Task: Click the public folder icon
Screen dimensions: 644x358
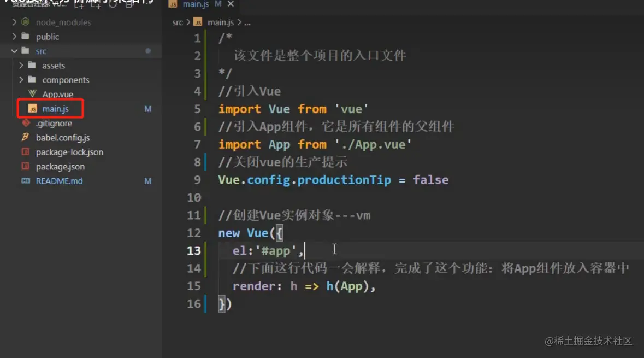Action: (26, 36)
